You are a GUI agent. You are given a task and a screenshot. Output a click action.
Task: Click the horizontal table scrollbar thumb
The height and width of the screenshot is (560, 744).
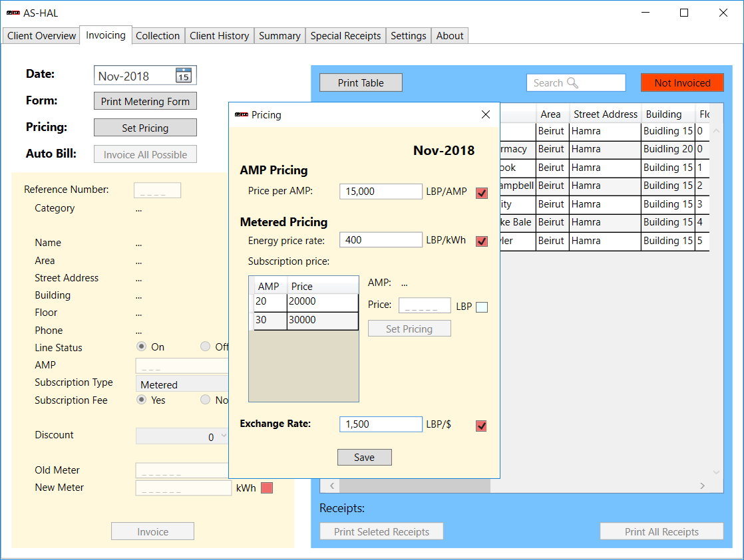(x=415, y=486)
